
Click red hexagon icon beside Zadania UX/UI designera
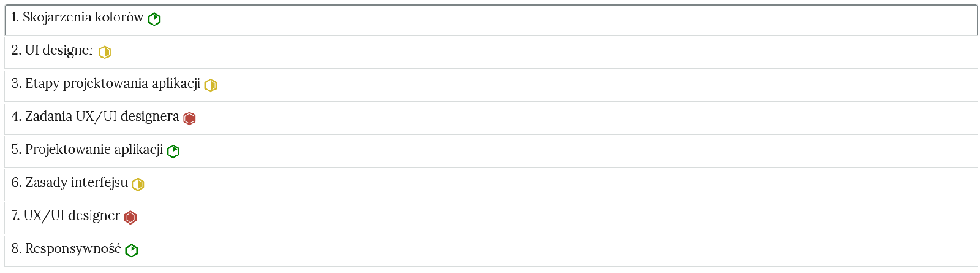[x=190, y=119]
